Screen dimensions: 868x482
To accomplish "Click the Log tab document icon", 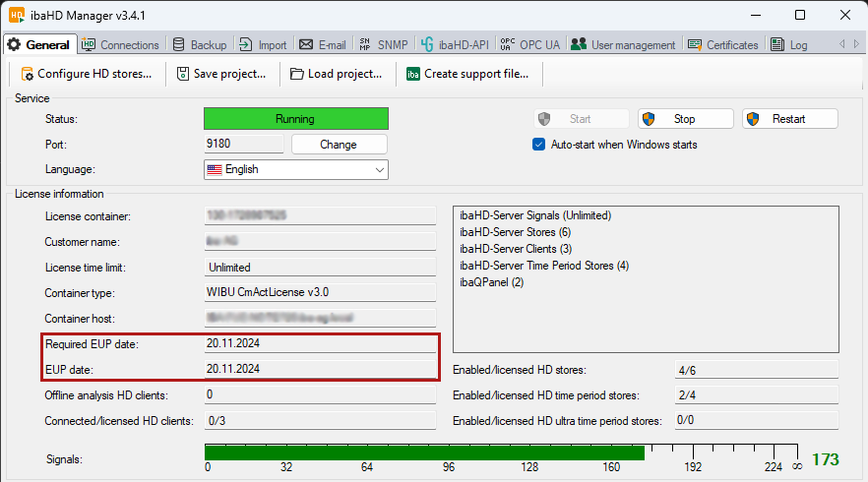I will 777,45.
